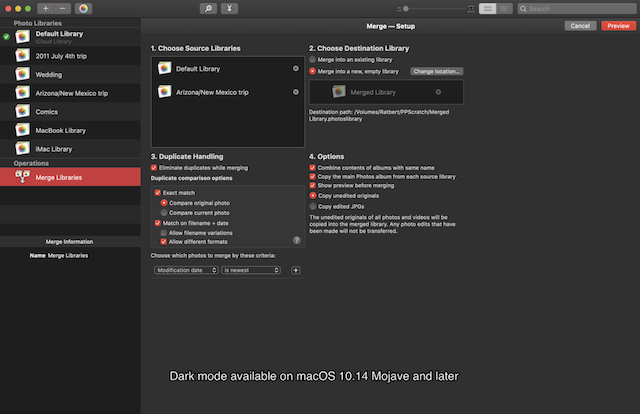Open the Modification date dropdown
Image resolution: width=640 pixels, height=414 pixels.
coord(186,270)
